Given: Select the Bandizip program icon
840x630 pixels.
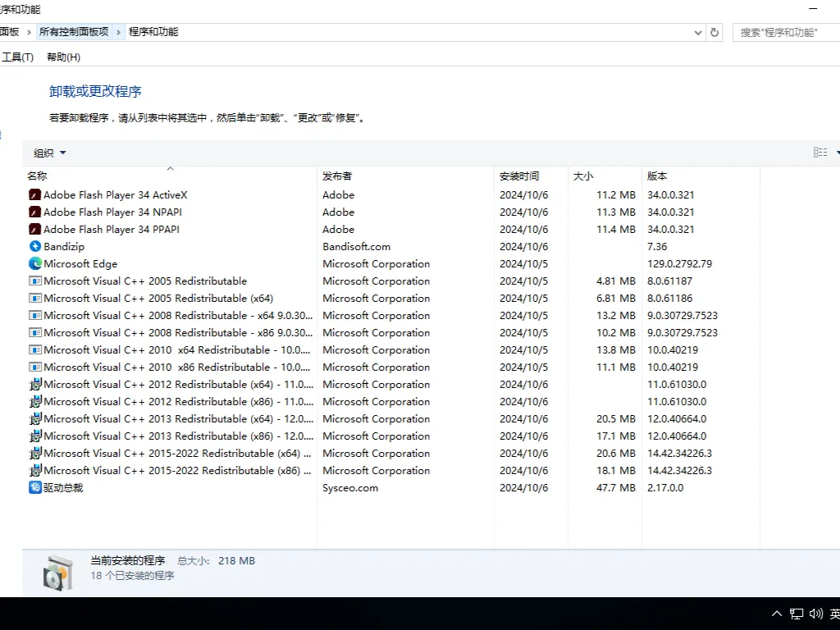Looking at the screenshot, I should (34, 246).
